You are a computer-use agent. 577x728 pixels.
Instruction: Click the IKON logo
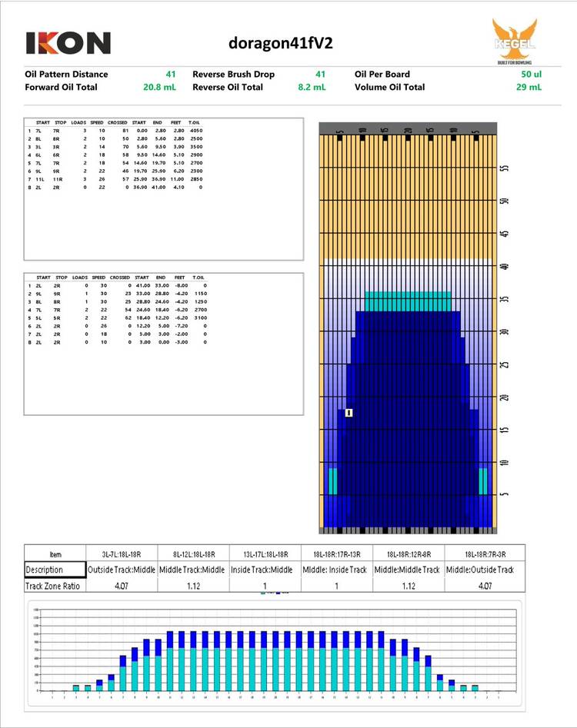click(68, 43)
